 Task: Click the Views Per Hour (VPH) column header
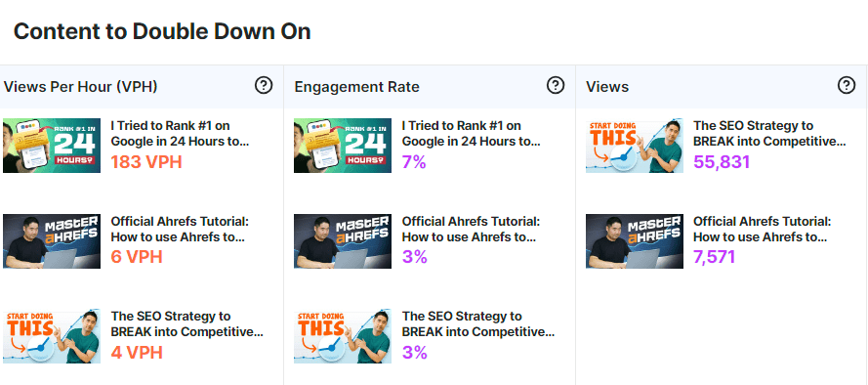80,87
